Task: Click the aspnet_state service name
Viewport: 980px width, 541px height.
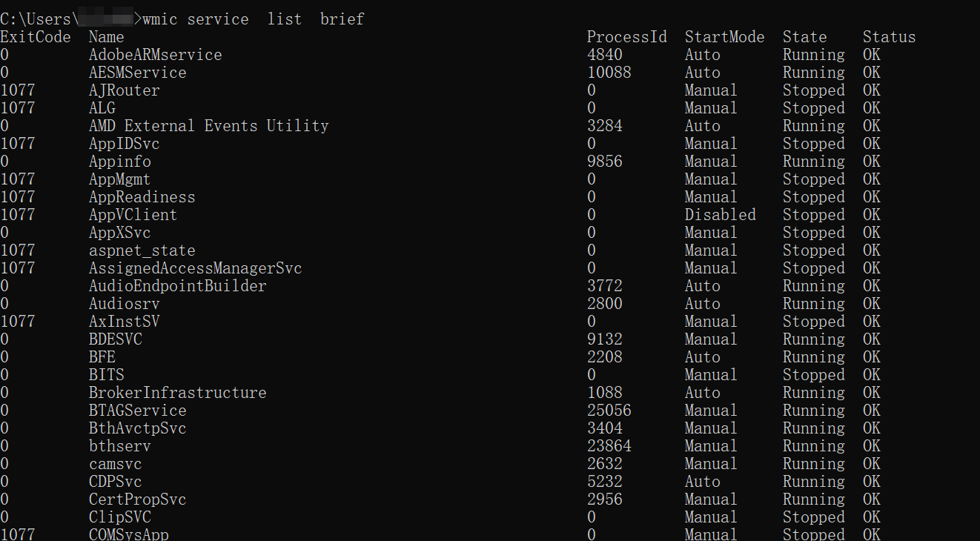Action: click(142, 250)
